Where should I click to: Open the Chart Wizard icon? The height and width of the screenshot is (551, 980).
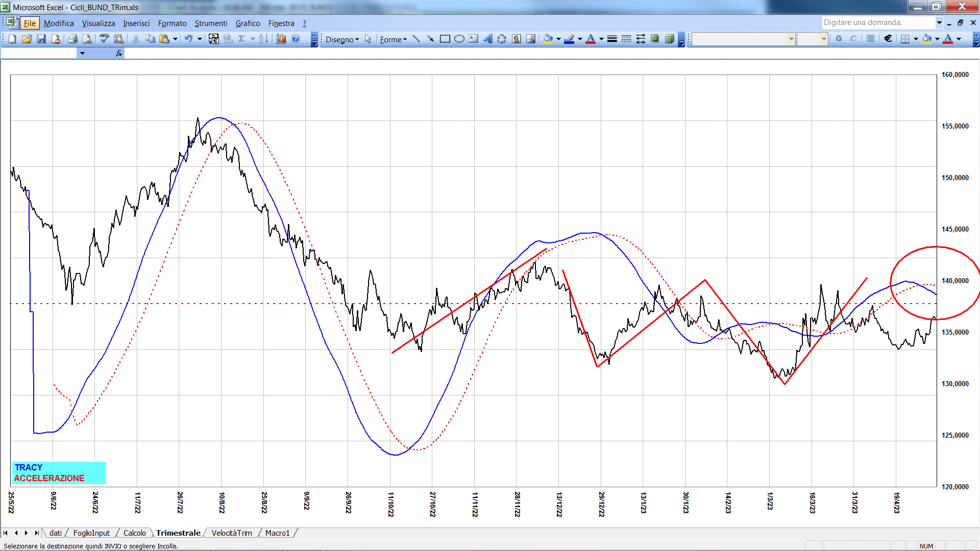[x=281, y=39]
